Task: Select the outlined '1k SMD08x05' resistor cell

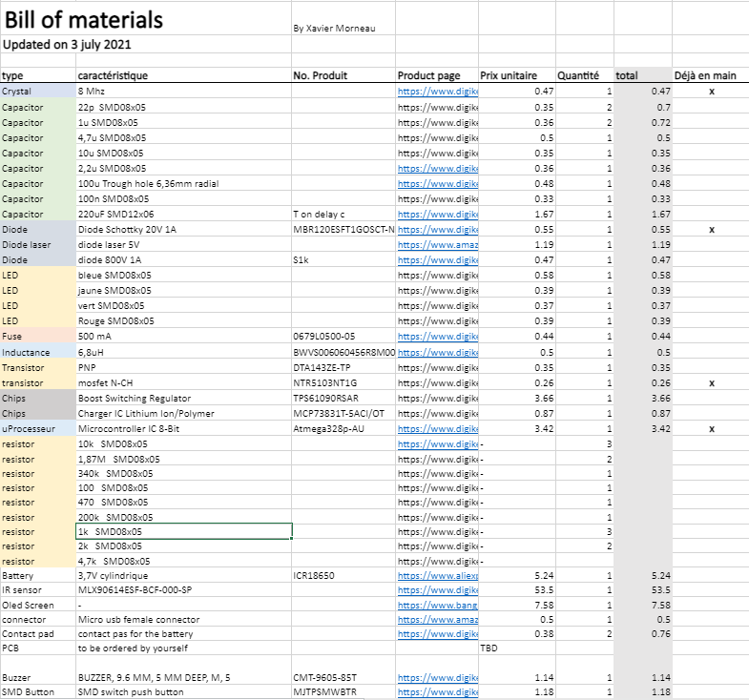Action: point(183,531)
